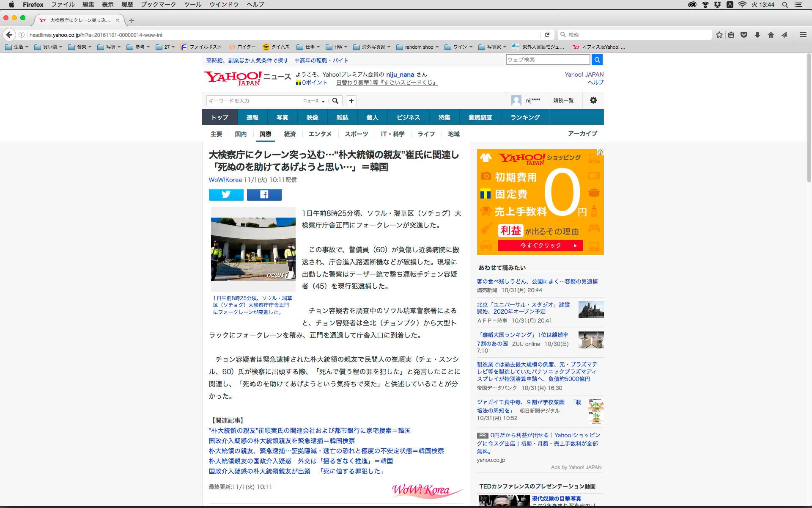Click the plus icon beside keyword search
This screenshot has height=508, width=812.
click(x=351, y=101)
